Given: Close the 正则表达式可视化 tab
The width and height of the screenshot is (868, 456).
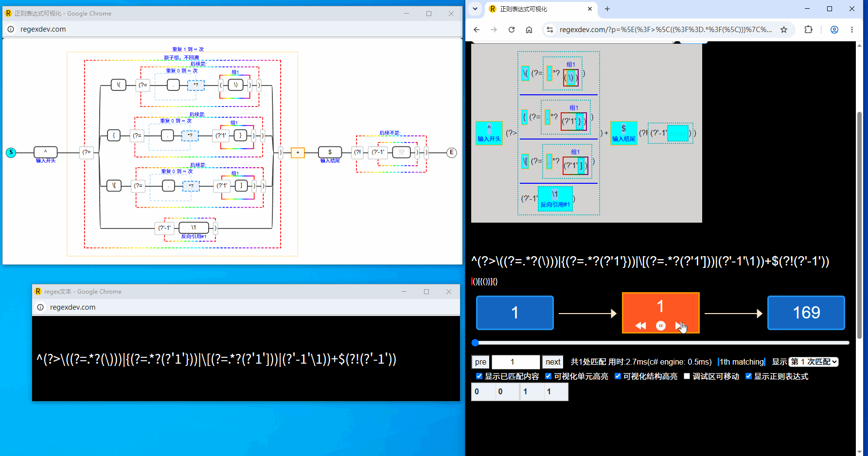Looking at the screenshot, I should point(590,9).
